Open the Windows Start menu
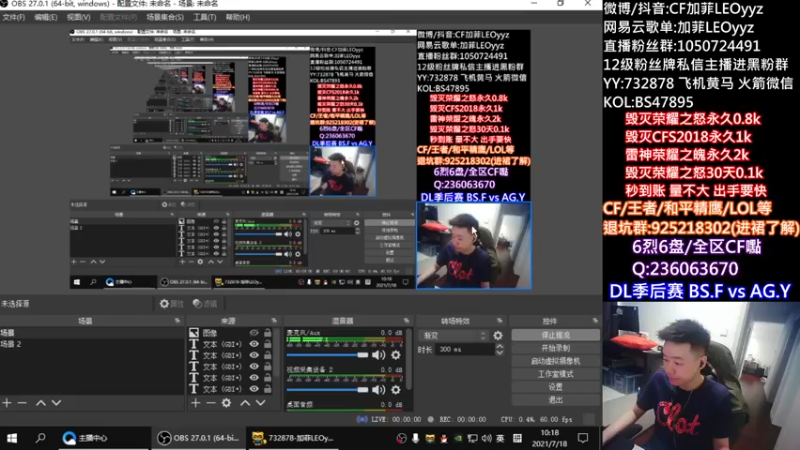Viewport: 800px width, 450px height. pyautogui.click(x=12, y=438)
